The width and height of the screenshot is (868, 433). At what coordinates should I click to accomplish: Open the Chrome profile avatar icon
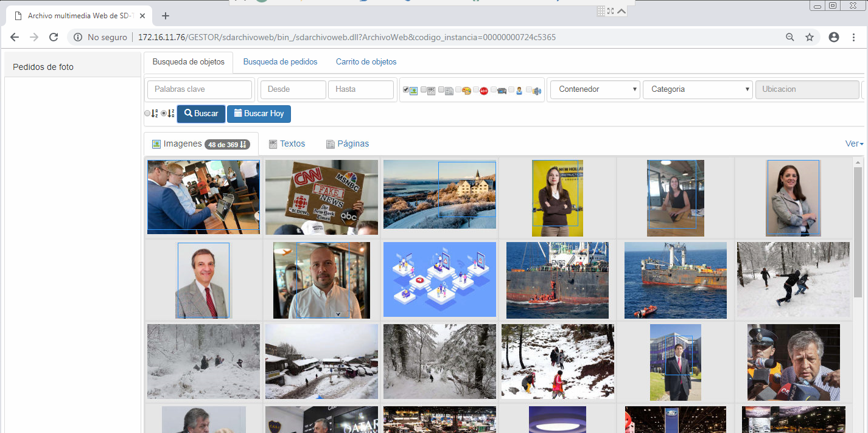[x=834, y=37]
